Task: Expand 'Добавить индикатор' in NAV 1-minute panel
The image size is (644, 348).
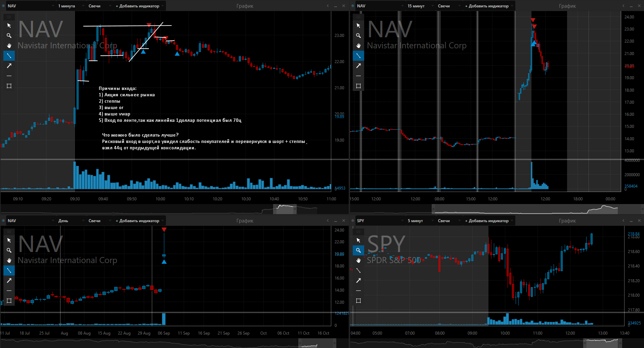Action: (x=139, y=6)
